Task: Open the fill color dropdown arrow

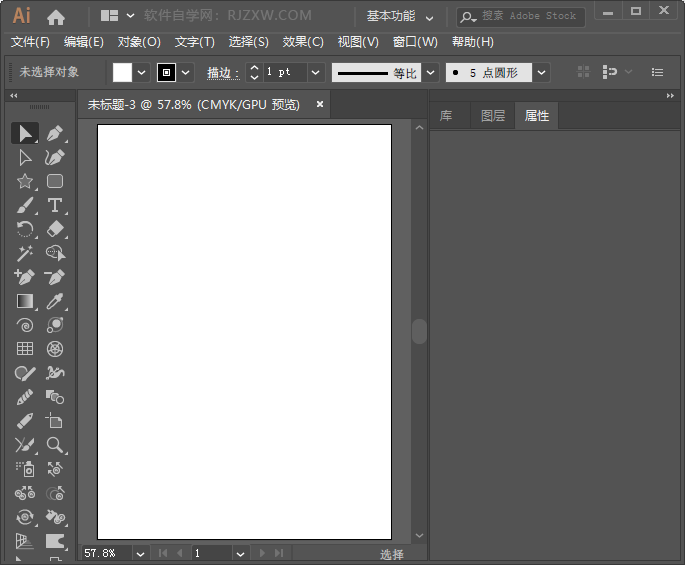Action: (x=141, y=72)
